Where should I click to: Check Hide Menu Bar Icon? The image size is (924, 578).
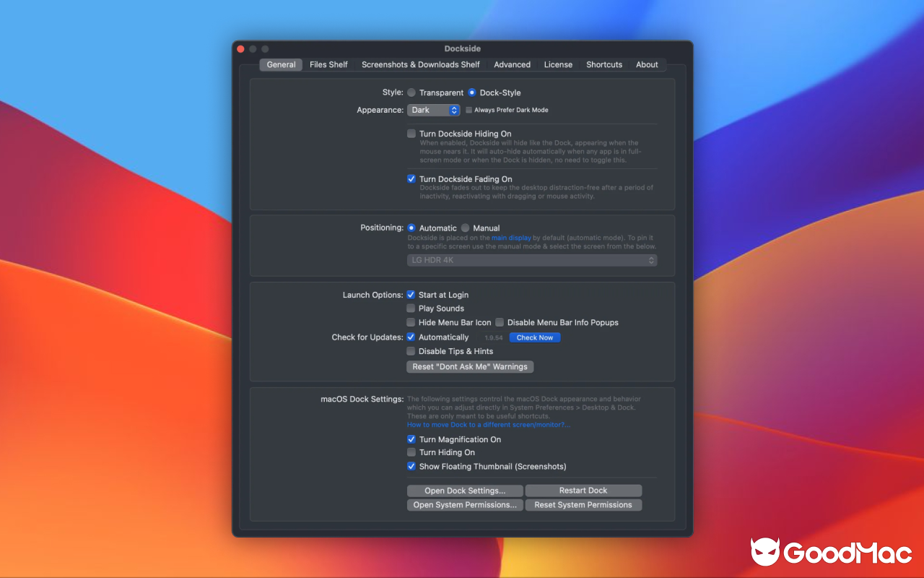tap(411, 322)
